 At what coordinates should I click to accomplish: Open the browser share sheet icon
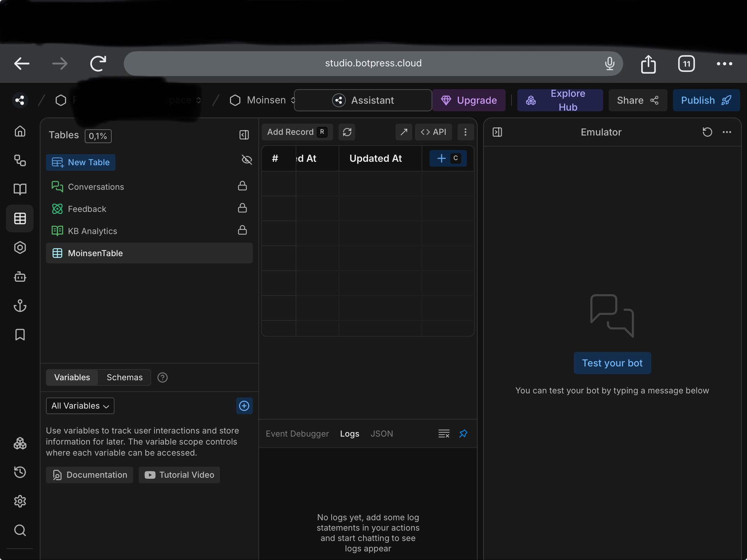pos(648,64)
